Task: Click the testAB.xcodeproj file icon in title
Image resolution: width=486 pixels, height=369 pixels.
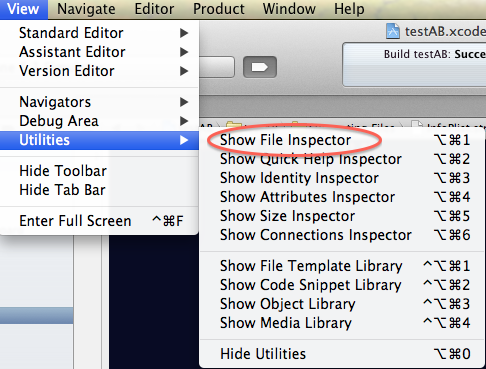Action: tap(393, 31)
